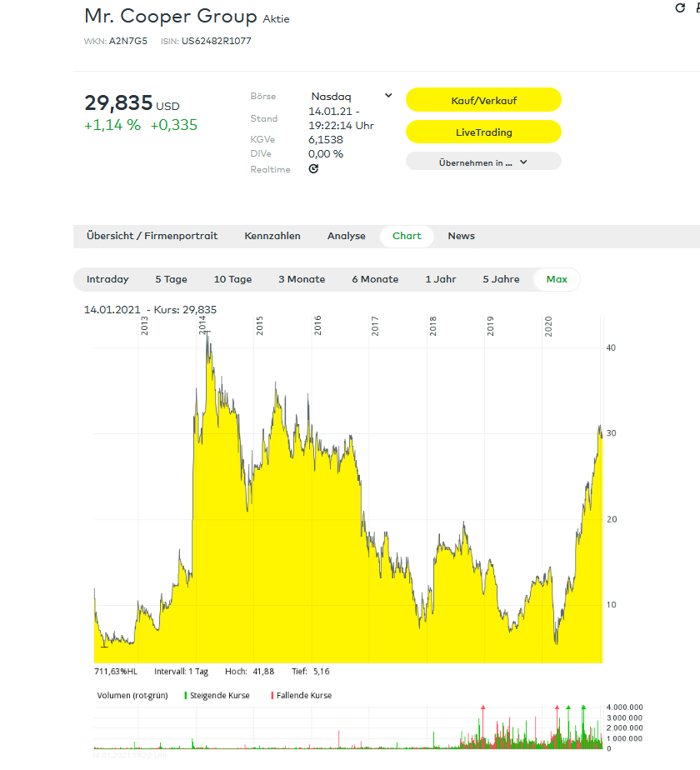Click the 2017 year label on chart
Screen dimensions: 700x770
click(x=375, y=326)
